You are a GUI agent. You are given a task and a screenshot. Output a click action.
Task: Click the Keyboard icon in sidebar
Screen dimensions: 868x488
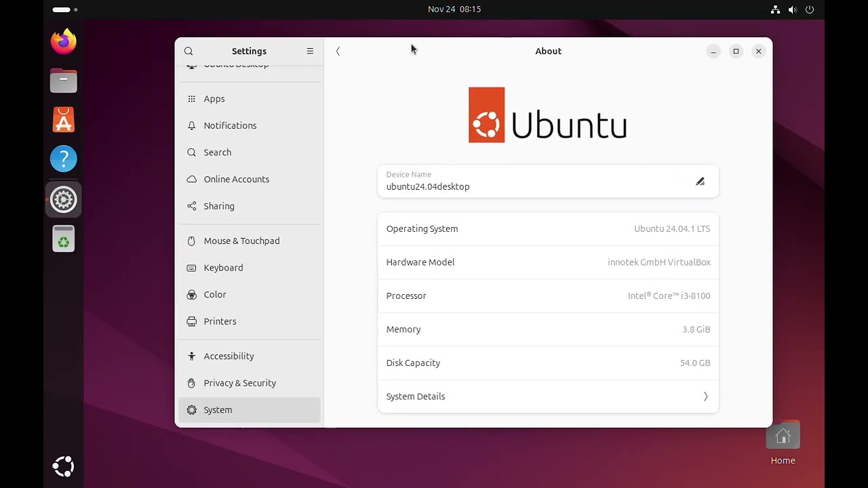191,268
